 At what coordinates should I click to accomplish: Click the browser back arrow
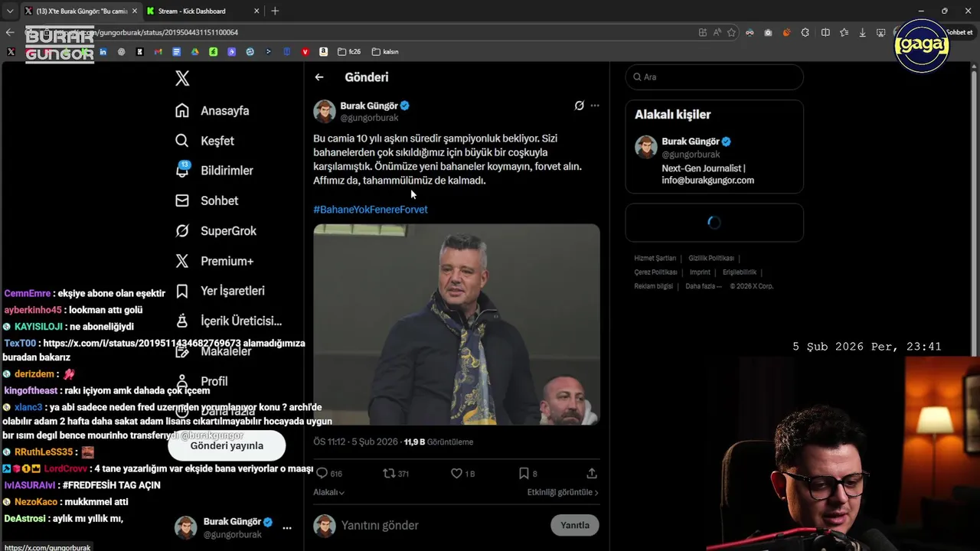(x=10, y=32)
